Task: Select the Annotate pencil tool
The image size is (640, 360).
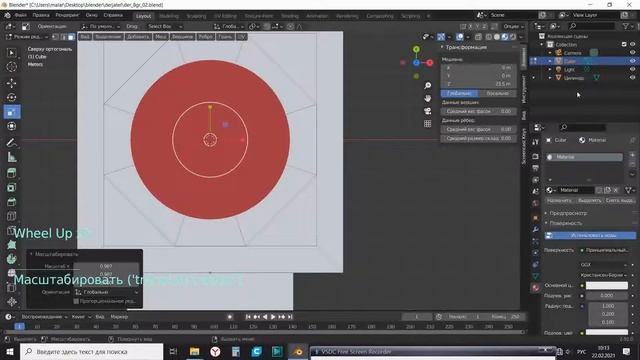Action: (11, 142)
